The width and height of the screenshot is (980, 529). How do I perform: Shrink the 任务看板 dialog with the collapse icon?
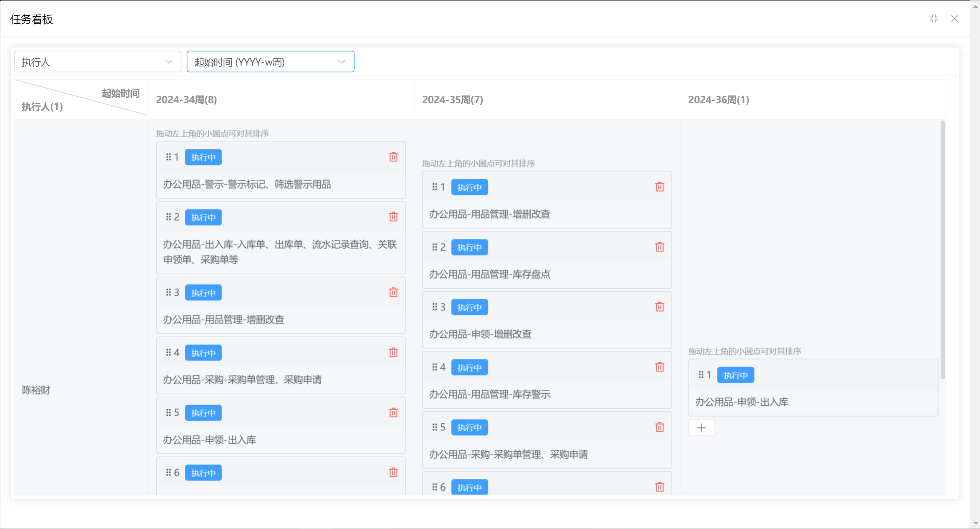point(934,18)
